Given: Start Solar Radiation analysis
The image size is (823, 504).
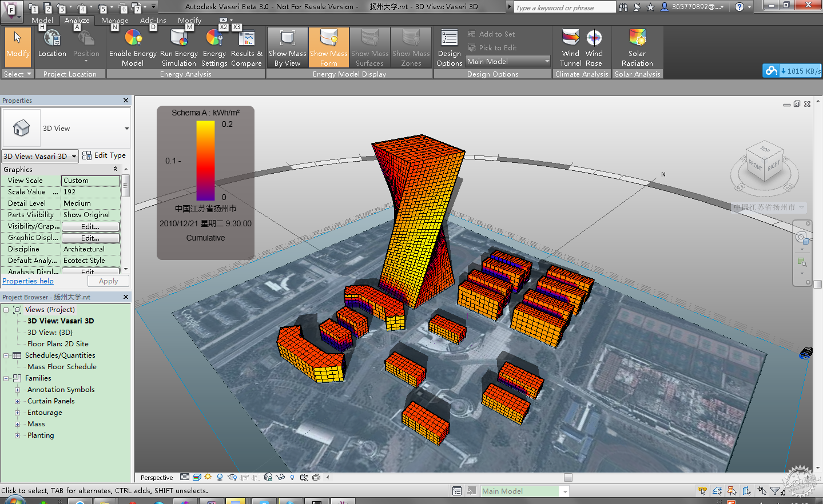Looking at the screenshot, I should [637, 47].
